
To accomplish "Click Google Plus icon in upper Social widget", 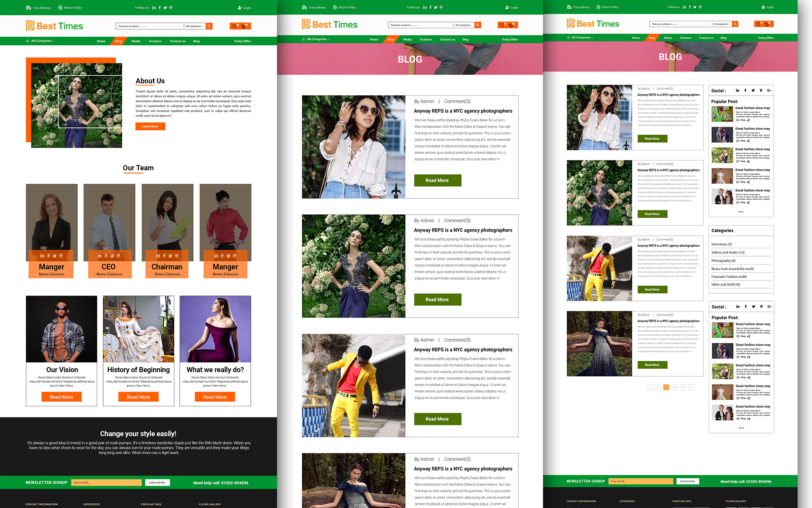I will pyautogui.click(x=769, y=91).
